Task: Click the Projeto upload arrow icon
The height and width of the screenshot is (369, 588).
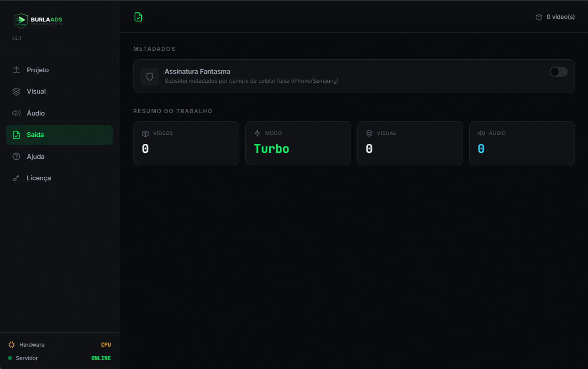Action: click(16, 70)
